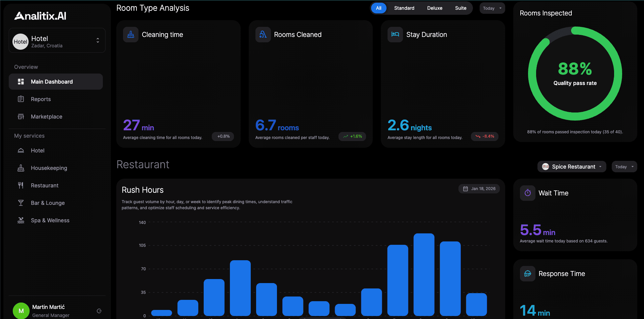Image resolution: width=644 pixels, height=319 pixels.
Task: Click the Response Time icon
Action: click(527, 274)
